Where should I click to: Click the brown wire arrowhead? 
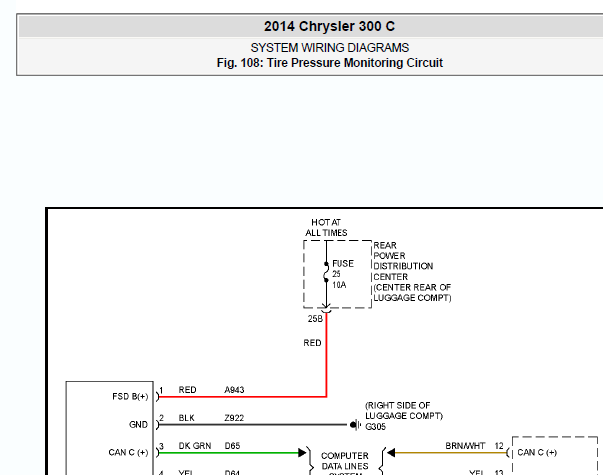tap(391, 453)
